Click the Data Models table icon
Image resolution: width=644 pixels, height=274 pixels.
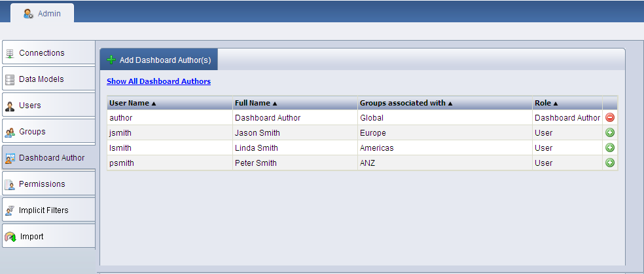coord(10,79)
